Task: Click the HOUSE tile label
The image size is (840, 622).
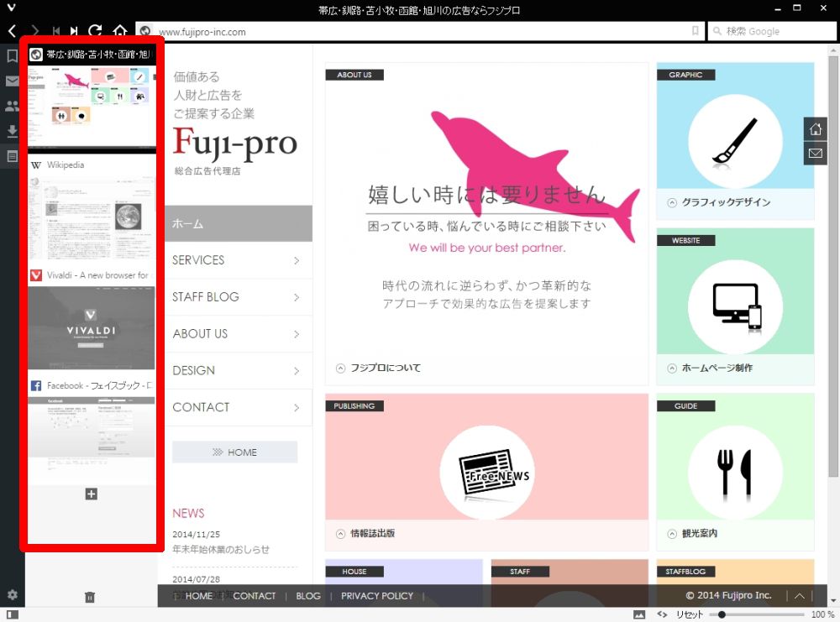Action: 354,571
